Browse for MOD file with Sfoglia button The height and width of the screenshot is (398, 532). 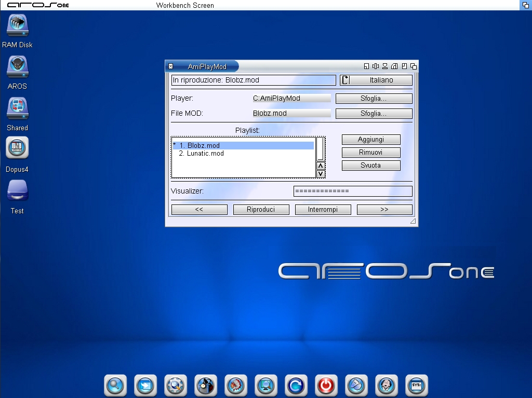coord(374,113)
